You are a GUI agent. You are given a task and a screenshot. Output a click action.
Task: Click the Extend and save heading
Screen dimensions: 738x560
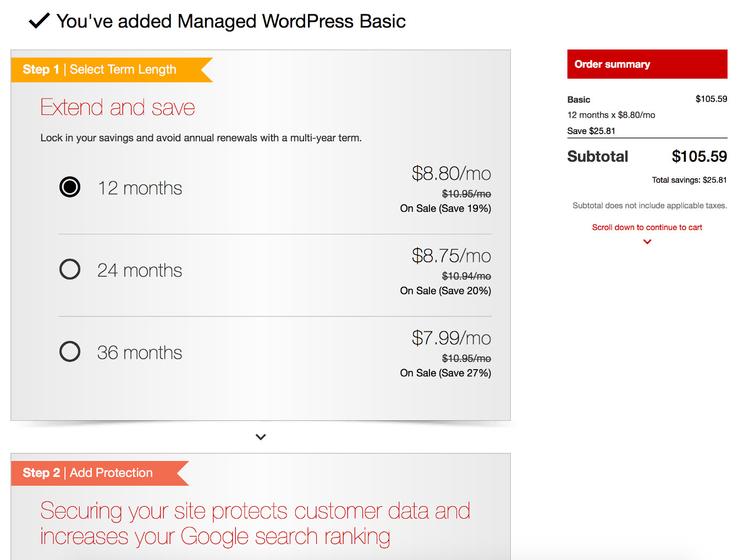pos(118,107)
